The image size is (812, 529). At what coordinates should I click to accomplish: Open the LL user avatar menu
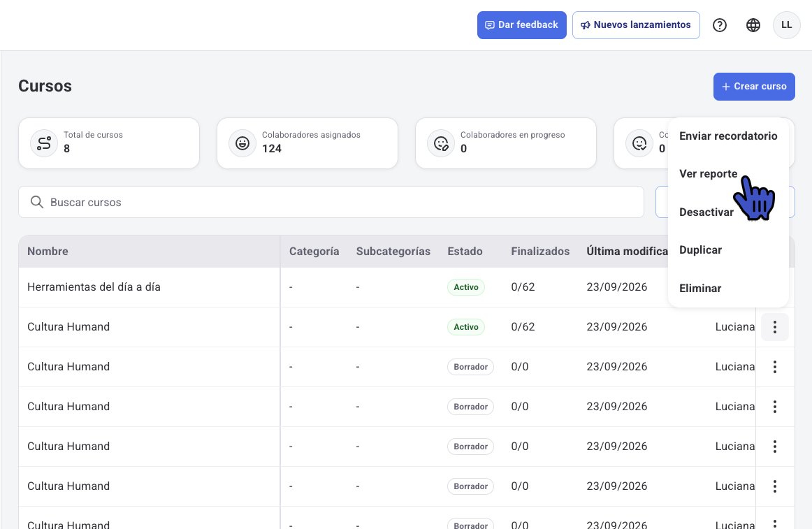[x=786, y=25]
